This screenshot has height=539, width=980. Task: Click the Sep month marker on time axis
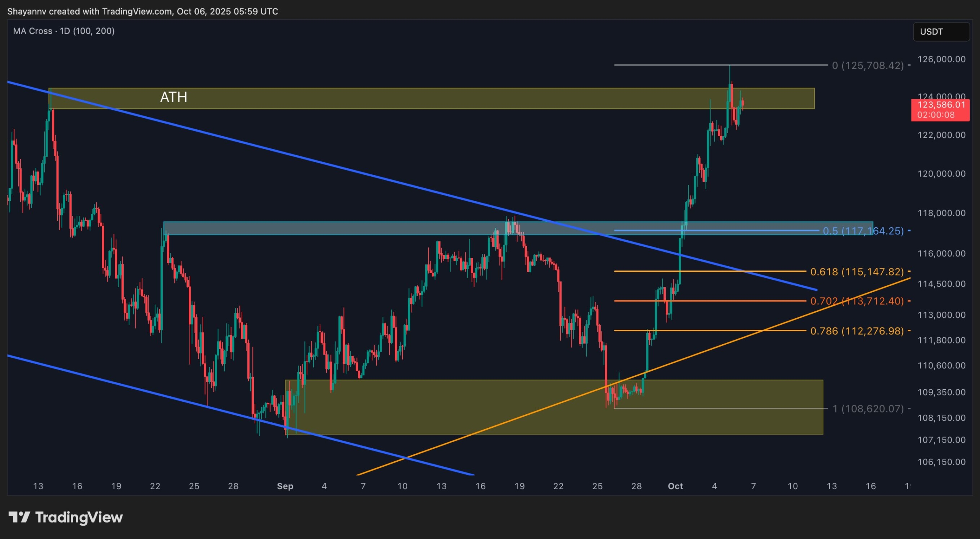pos(285,486)
